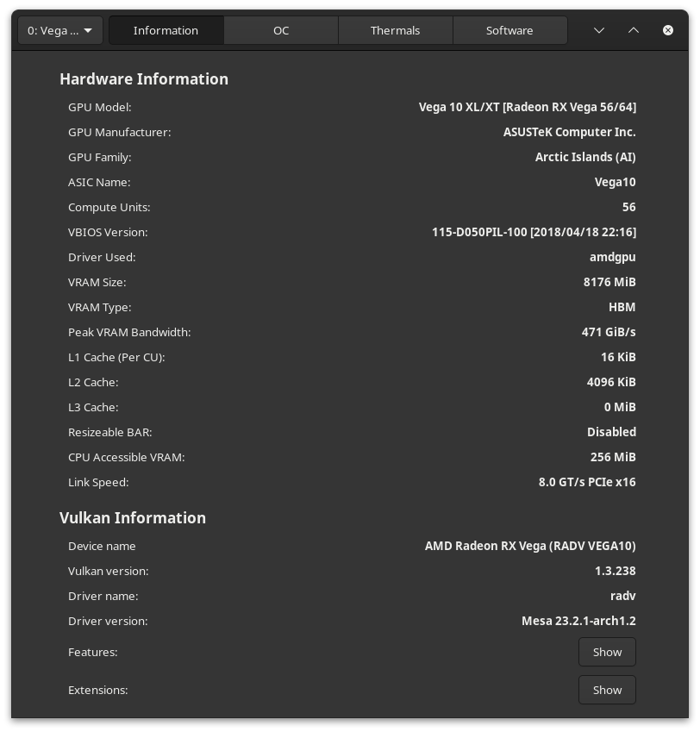The width and height of the screenshot is (700, 732).
Task: Click the device name "AMD Radeon RX Vega (RADV VEGA10)"
Action: (x=530, y=546)
